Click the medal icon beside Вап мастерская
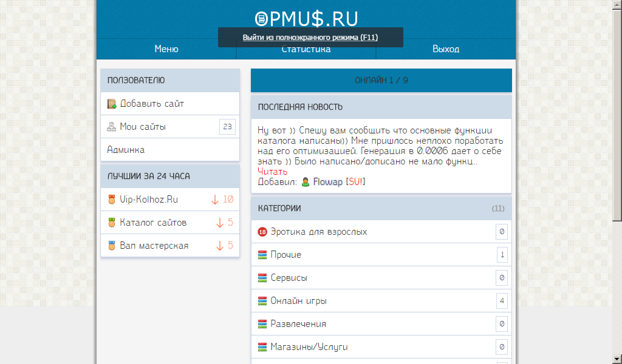Viewport: 622px width, 364px height. pyautogui.click(x=112, y=246)
